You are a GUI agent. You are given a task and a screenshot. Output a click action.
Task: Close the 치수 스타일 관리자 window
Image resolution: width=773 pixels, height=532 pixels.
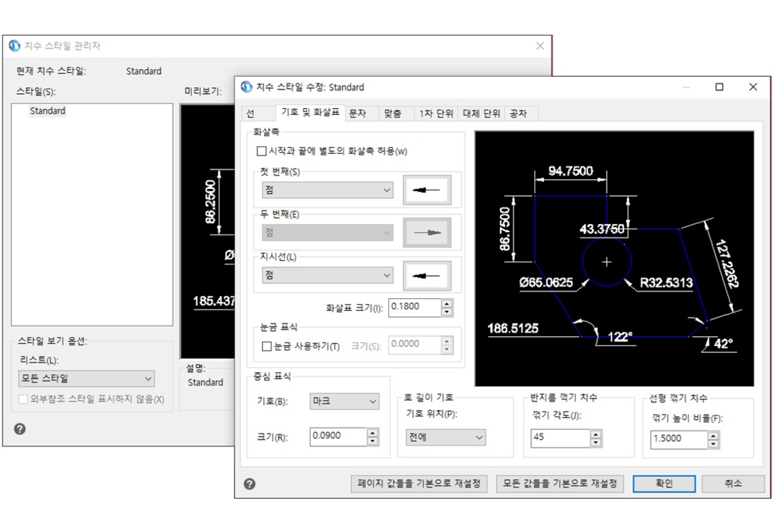click(x=540, y=46)
